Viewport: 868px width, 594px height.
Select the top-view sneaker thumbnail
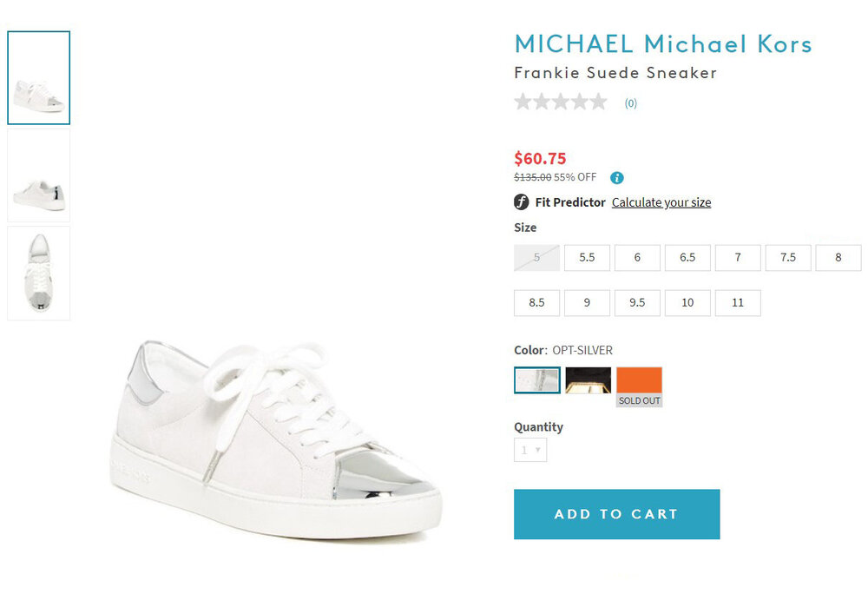tap(39, 273)
